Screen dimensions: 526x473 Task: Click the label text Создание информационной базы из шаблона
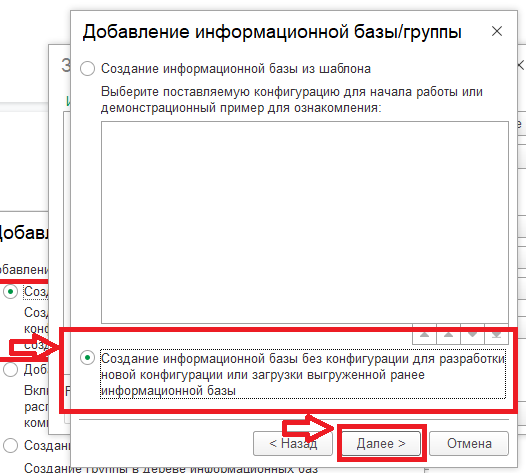point(236,69)
